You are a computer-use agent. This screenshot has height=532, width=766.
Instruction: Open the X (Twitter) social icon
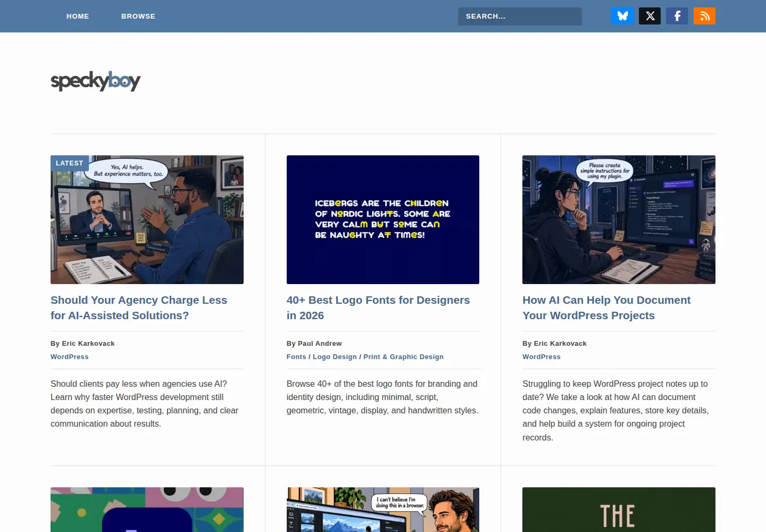point(650,16)
